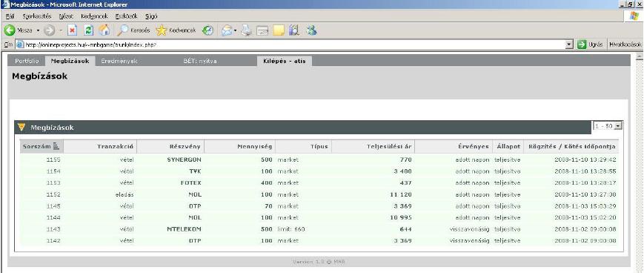Screen dimensions: 644x273
Task: Select the TVK stock cell
Action: [x=195, y=171]
